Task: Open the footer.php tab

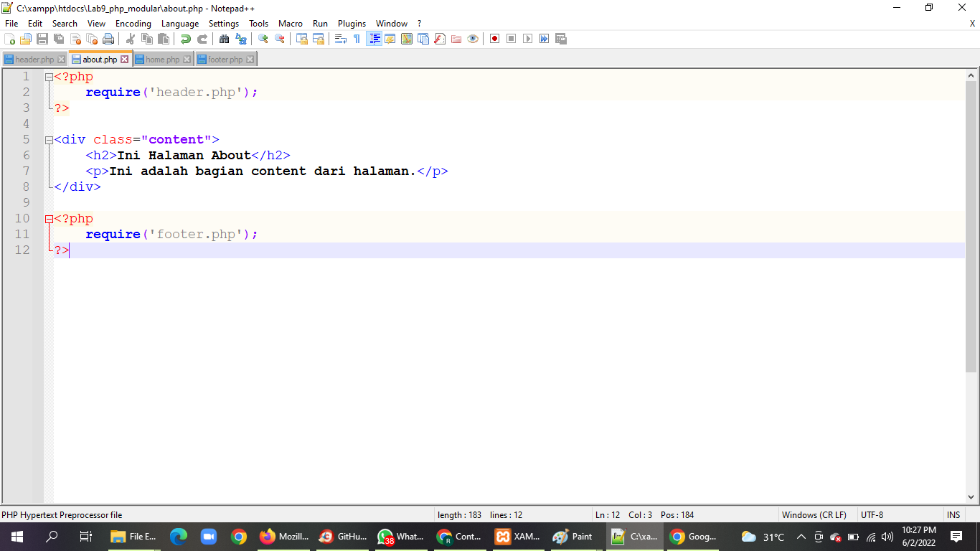Action: coord(225,60)
